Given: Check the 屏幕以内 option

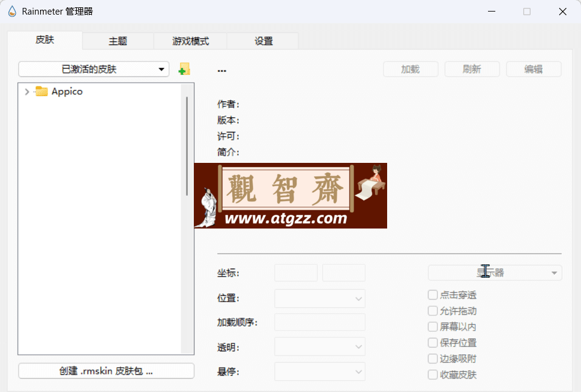Looking at the screenshot, I should click(x=433, y=327).
